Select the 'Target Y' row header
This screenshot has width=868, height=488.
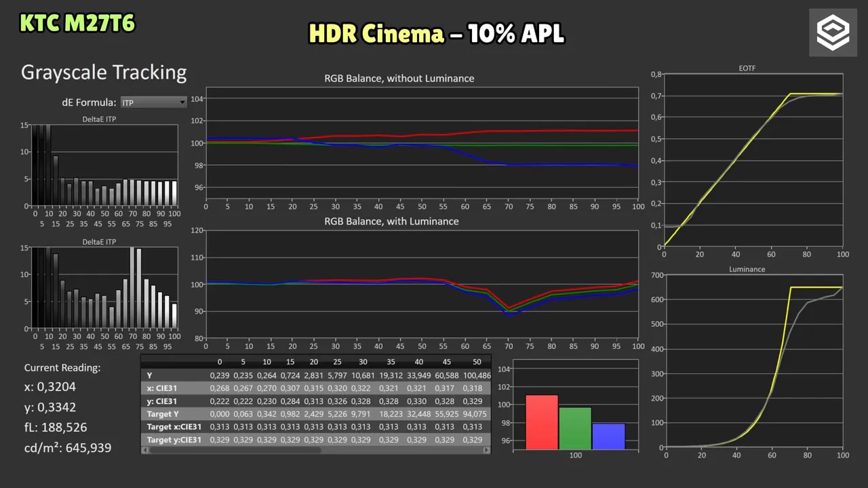click(163, 414)
